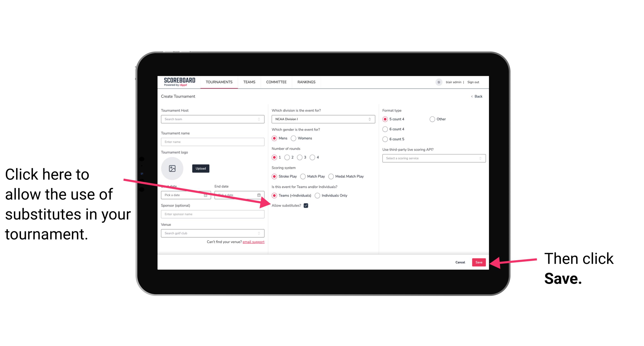The width and height of the screenshot is (644, 346).
Task: Click the Tournament Host search icon
Action: click(x=260, y=119)
